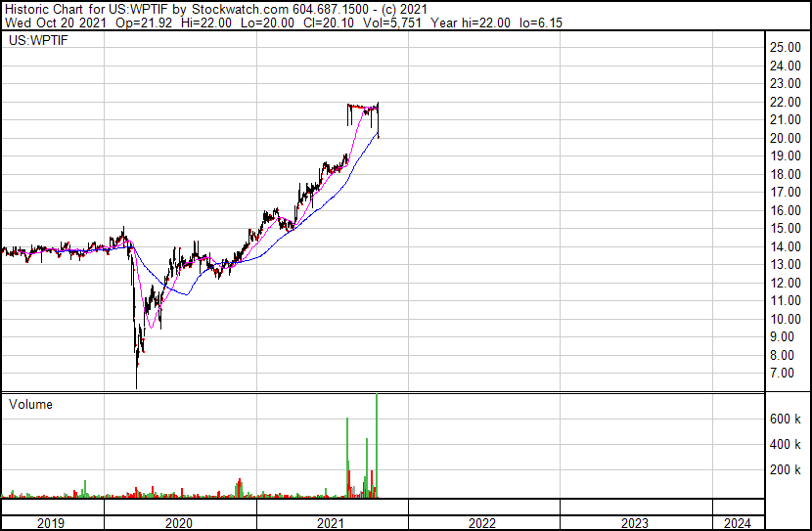Click the 7.00 price axis label
The image size is (812, 531).
click(x=782, y=374)
